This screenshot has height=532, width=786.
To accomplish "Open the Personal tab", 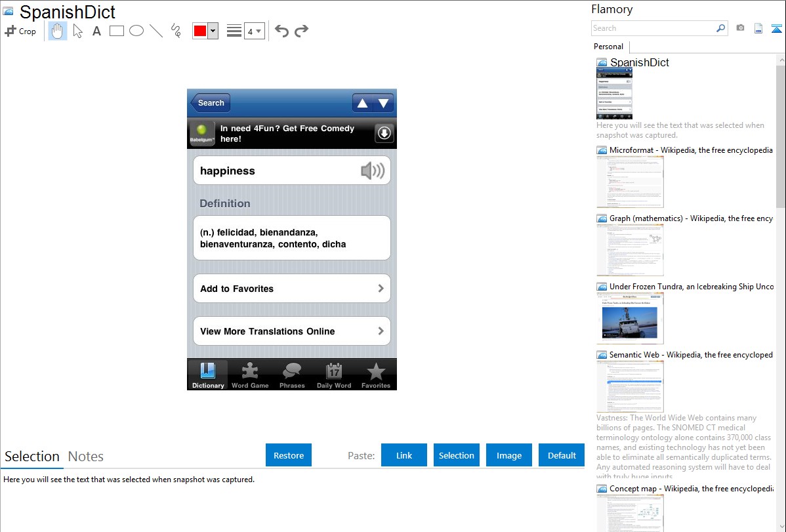I will (609, 47).
